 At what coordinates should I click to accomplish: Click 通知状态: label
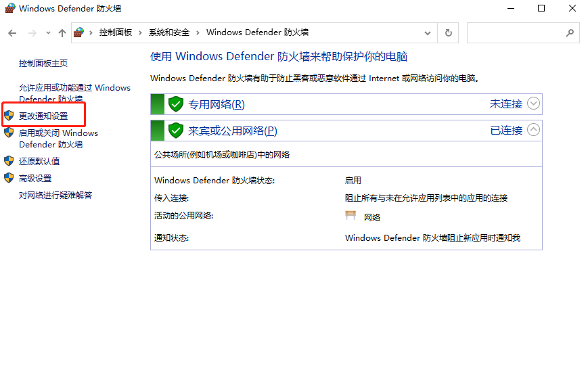click(171, 238)
